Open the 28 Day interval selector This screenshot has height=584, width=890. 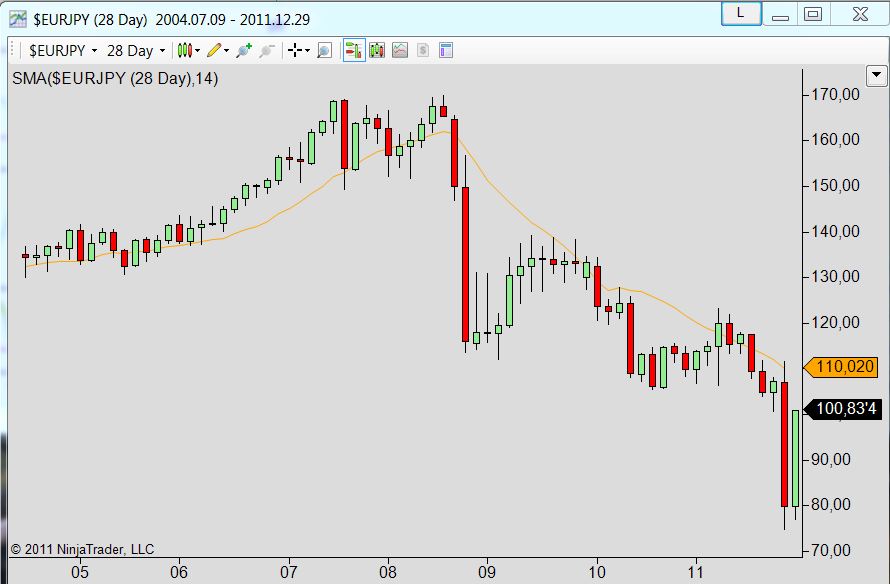[136, 51]
